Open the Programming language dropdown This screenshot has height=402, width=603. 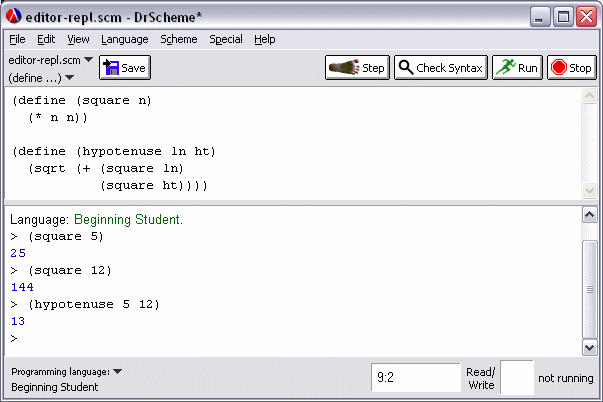click(67, 372)
